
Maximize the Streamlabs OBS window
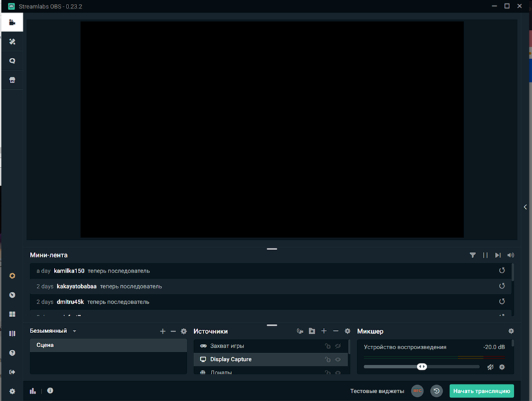(x=507, y=6)
